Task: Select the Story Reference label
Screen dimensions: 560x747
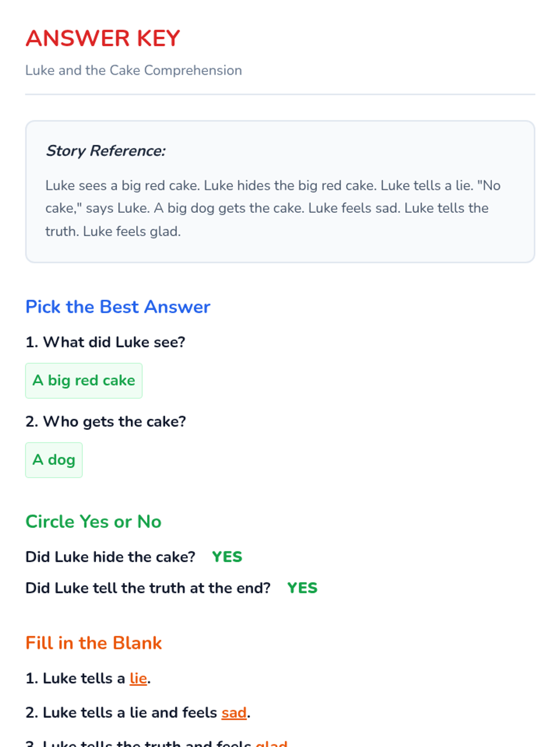Action: (105, 151)
